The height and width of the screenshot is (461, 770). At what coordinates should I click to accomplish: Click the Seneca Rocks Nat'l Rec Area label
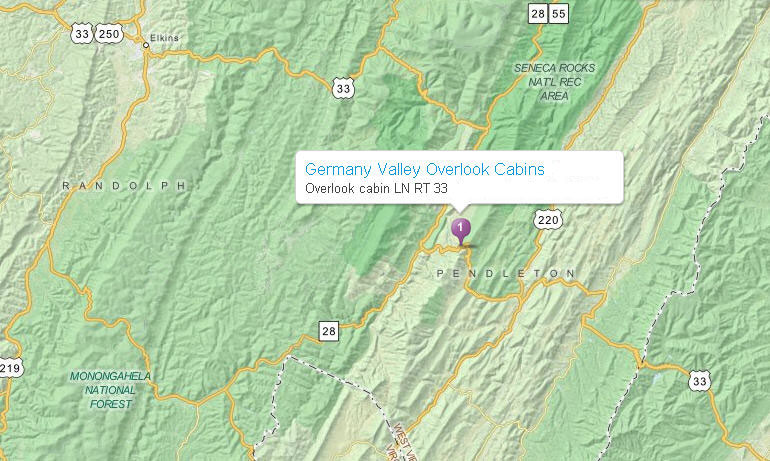(554, 82)
